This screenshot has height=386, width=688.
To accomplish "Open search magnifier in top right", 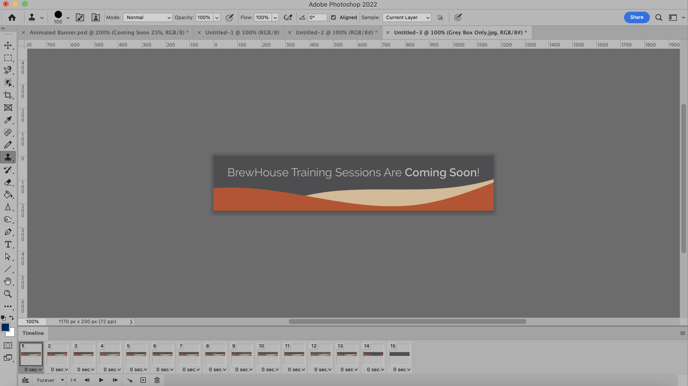I will click(659, 18).
